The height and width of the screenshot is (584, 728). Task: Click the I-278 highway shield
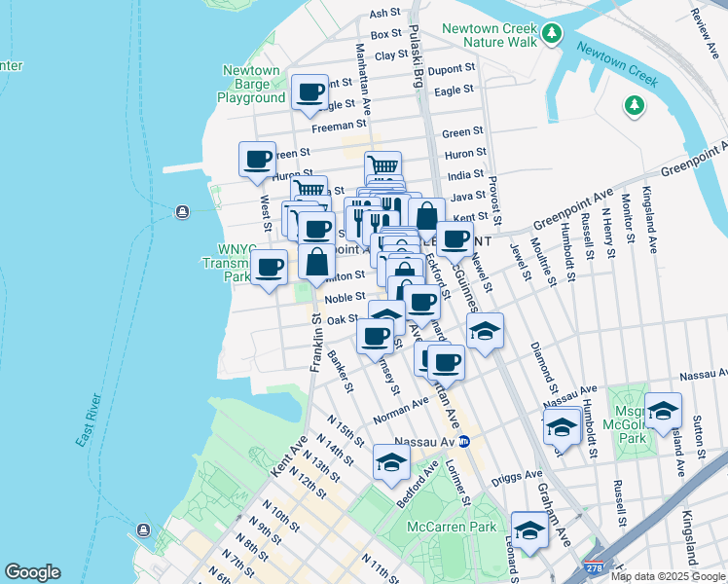(592, 566)
